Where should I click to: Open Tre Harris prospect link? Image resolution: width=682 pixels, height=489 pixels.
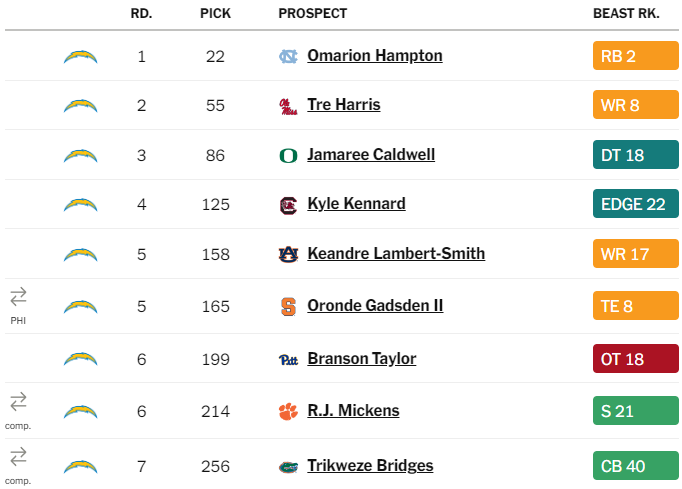click(x=344, y=105)
